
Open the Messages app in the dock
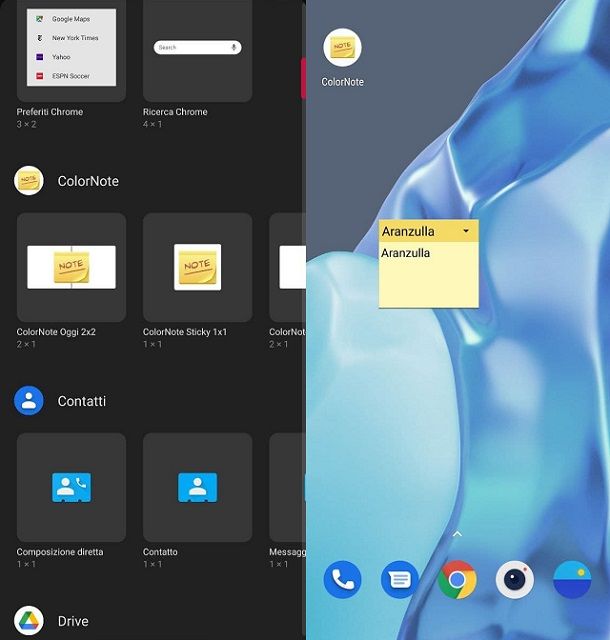(x=400, y=579)
